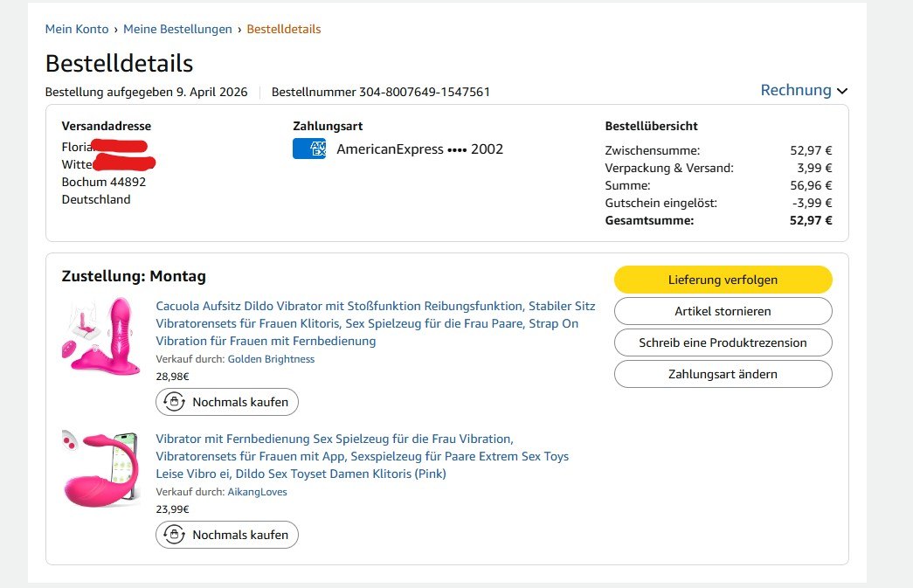Go to Mein Konto in the breadcrumb
Viewport: 913px width, 588px height.
(x=77, y=29)
